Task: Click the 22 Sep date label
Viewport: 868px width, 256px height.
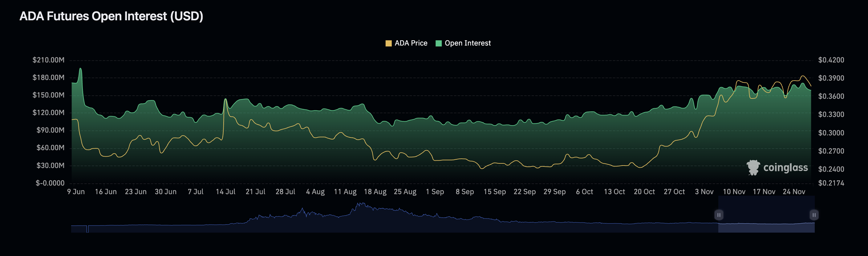Action: (525, 192)
